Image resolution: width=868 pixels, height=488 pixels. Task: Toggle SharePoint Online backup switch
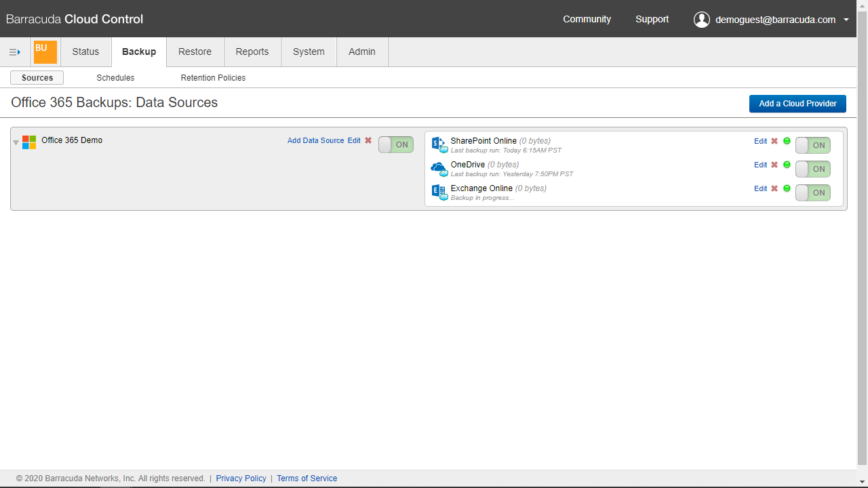tap(813, 145)
